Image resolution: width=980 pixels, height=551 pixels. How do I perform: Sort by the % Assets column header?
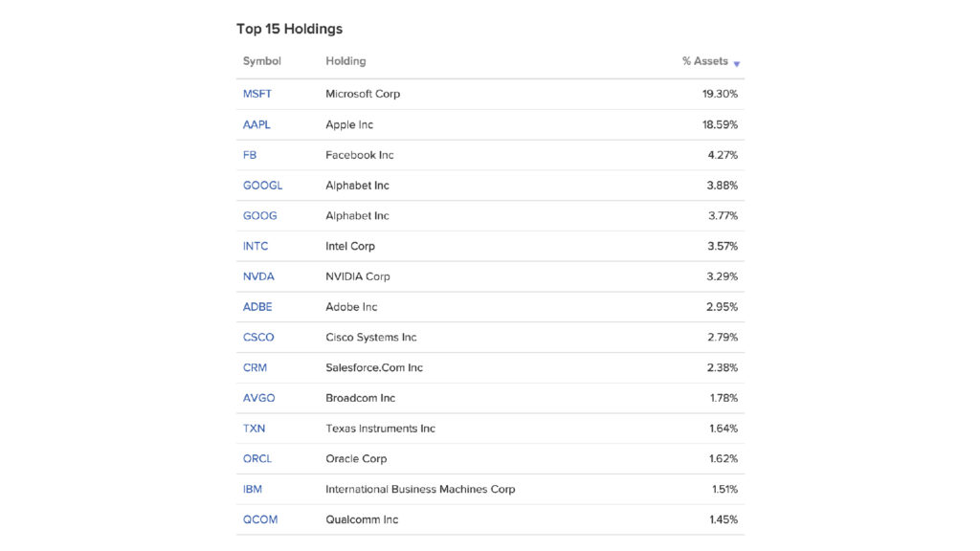tap(705, 61)
